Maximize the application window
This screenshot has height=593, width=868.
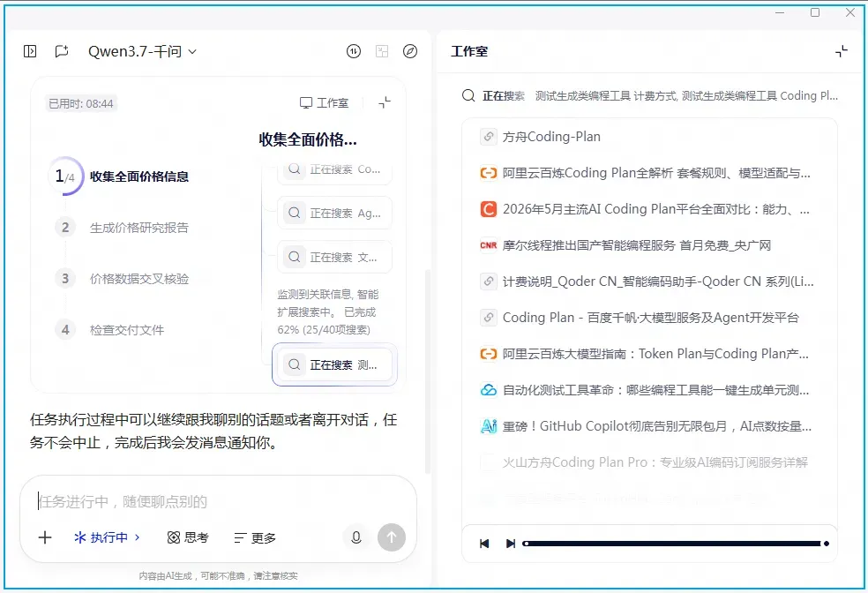[x=815, y=12]
